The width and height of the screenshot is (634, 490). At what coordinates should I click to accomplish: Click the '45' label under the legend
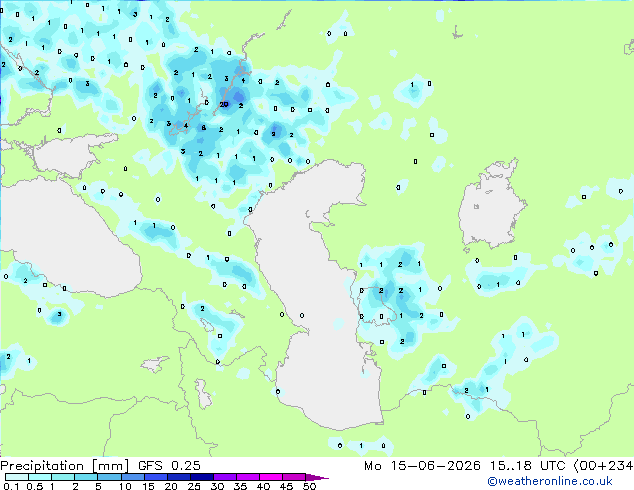[x=286, y=486]
